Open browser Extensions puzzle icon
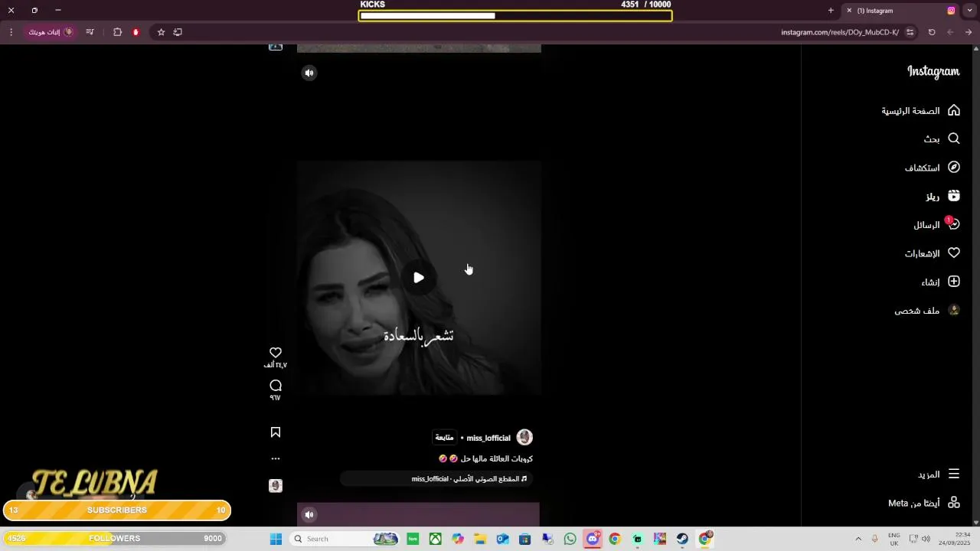 click(117, 32)
